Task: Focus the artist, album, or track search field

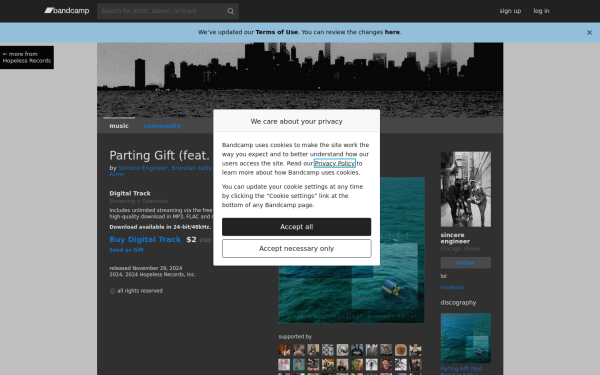Action: click(168, 11)
